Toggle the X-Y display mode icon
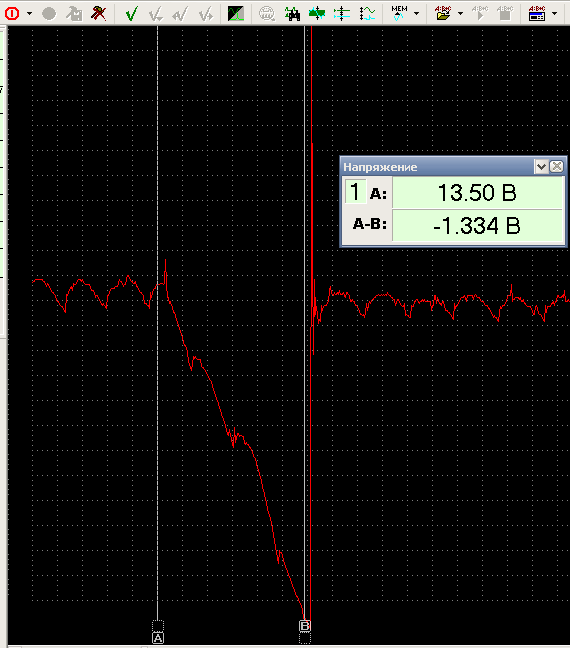The height and width of the screenshot is (648, 570). pyautogui.click(x=236, y=14)
